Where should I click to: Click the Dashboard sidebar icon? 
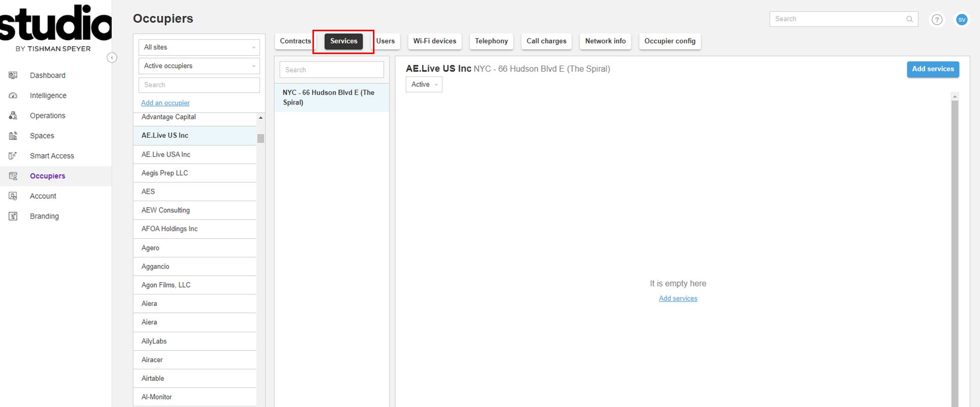tap(13, 75)
